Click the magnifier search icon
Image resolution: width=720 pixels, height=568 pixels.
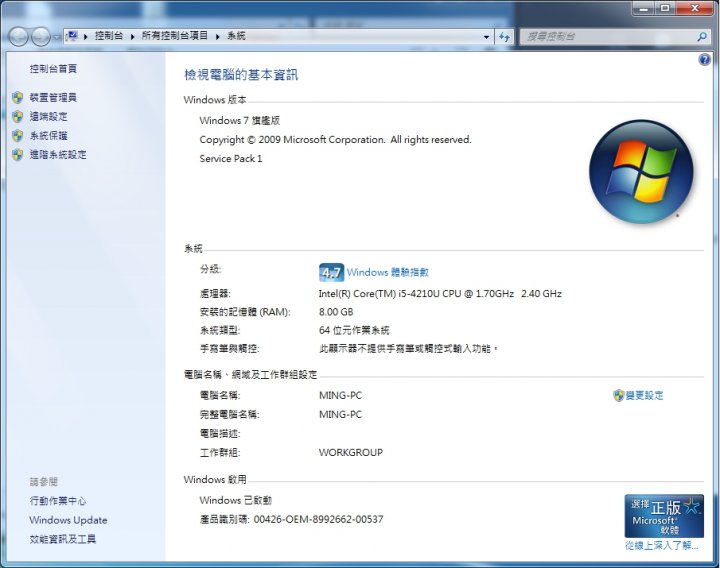(x=701, y=37)
